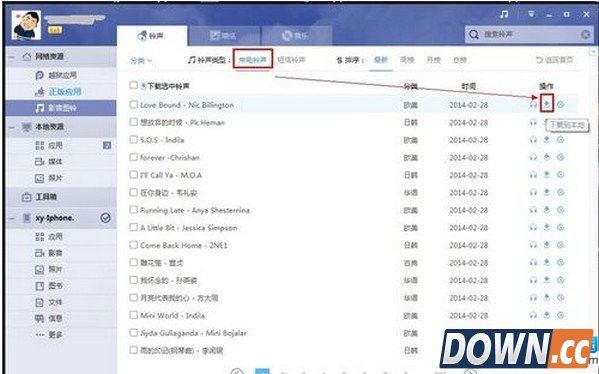
Task: Click the magnifier icon in ringtone search
Action: coord(474,34)
